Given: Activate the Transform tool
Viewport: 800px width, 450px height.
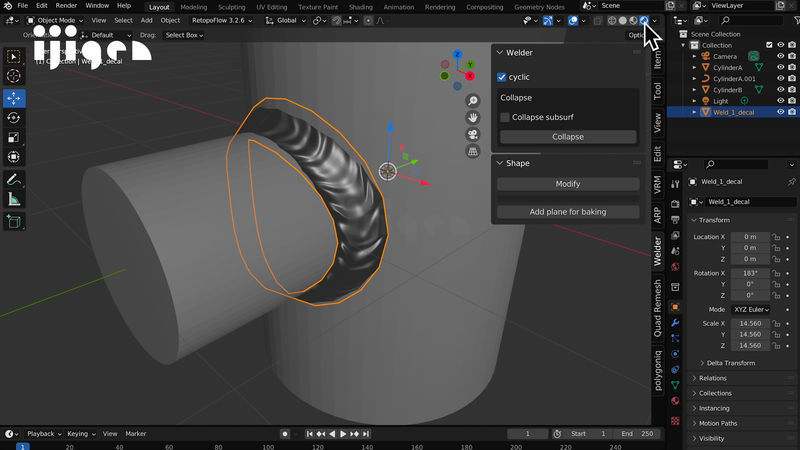Looking at the screenshot, I should (14, 157).
